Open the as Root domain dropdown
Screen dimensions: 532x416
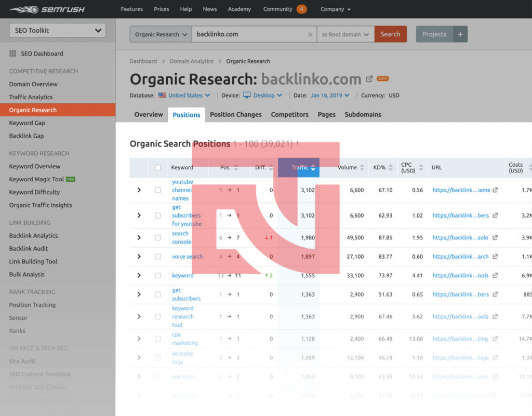(x=345, y=34)
